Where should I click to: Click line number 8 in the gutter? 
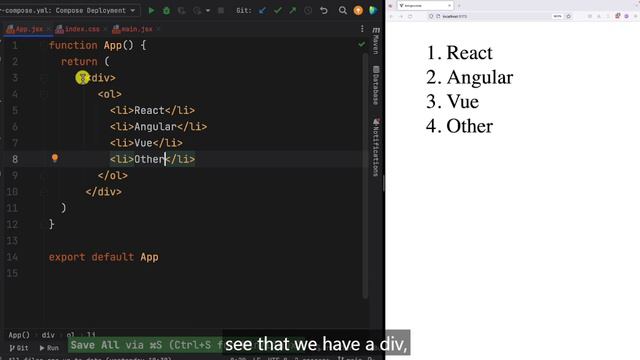[x=15, y=159]
